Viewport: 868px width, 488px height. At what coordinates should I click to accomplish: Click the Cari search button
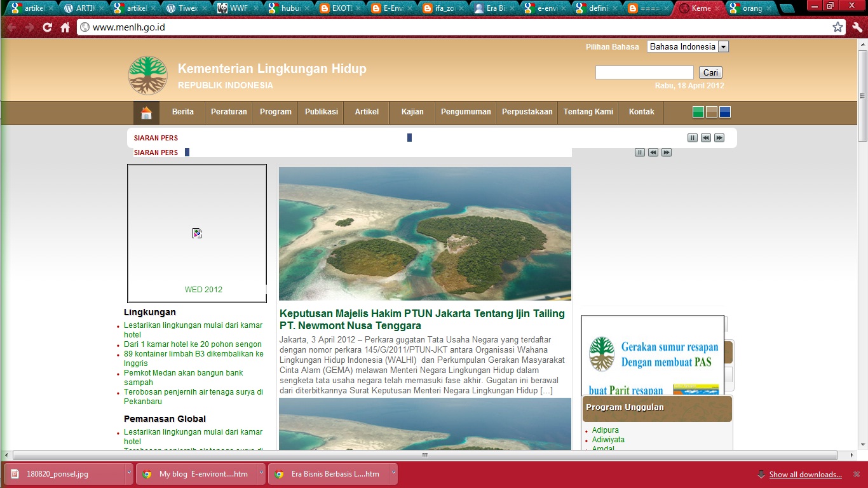(x=710, y=72)
